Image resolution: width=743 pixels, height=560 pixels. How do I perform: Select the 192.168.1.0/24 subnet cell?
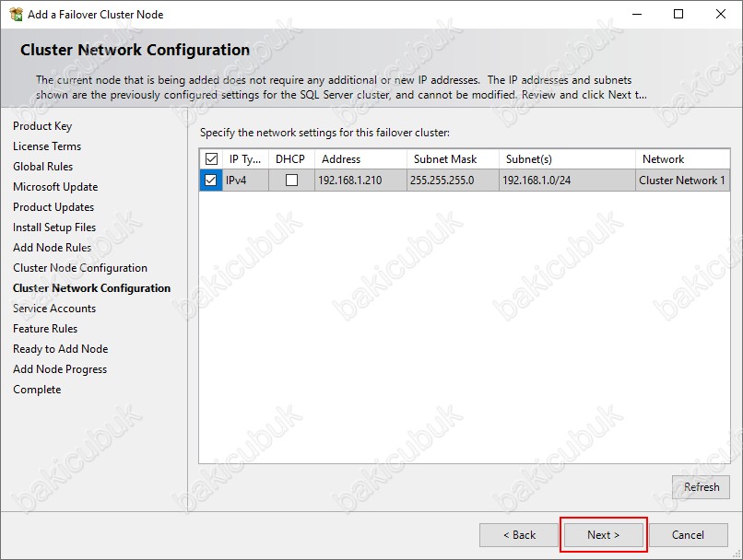[x=567, y=181]
